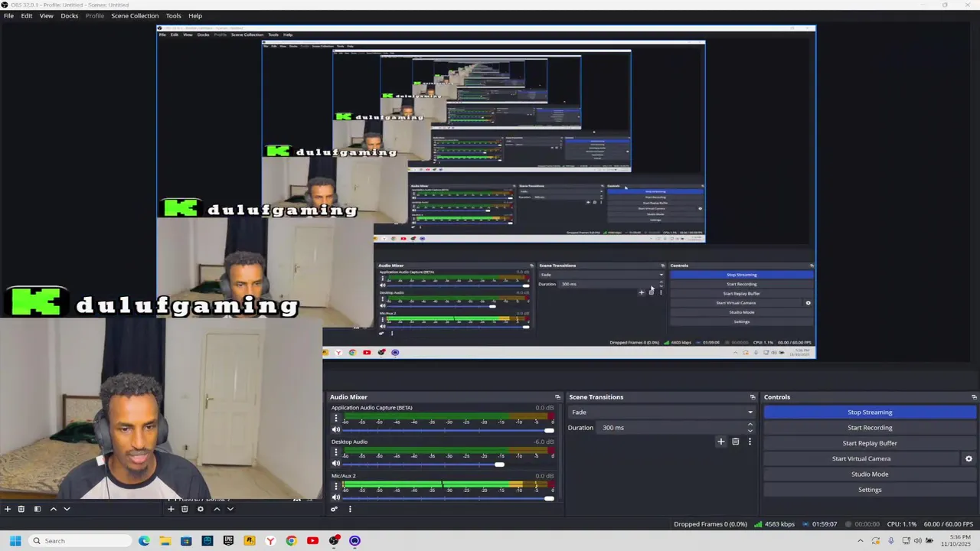Open the Scene Collection menu
Image resolution: width=980 pixels, height=551 pixels.
[x=135, y=15]
